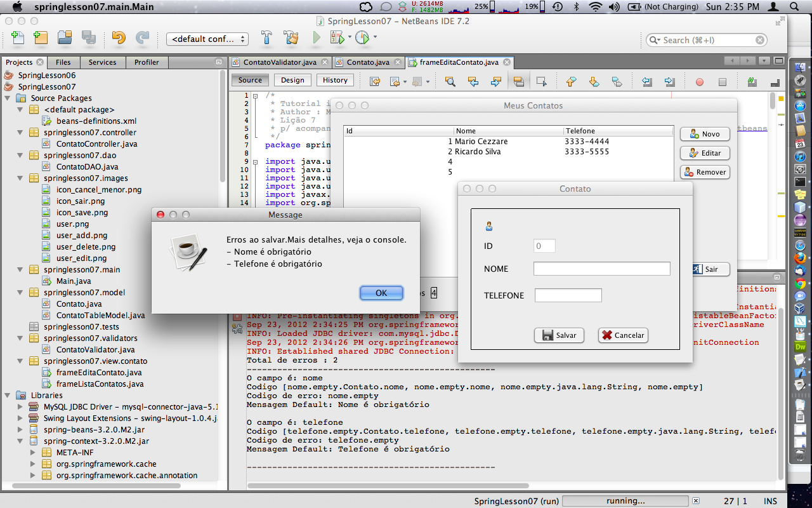
Task: Collapse the Source Packages node
Action: 8,98
